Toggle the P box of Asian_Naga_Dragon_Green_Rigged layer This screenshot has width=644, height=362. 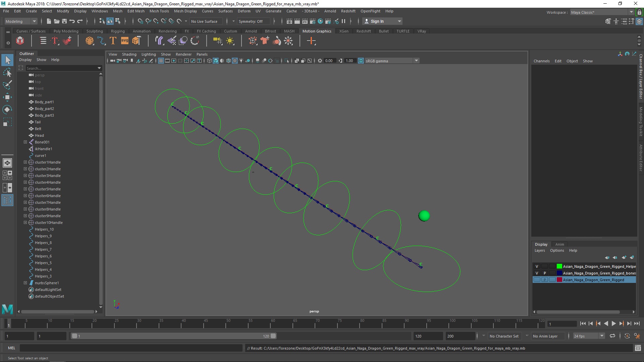545,280
